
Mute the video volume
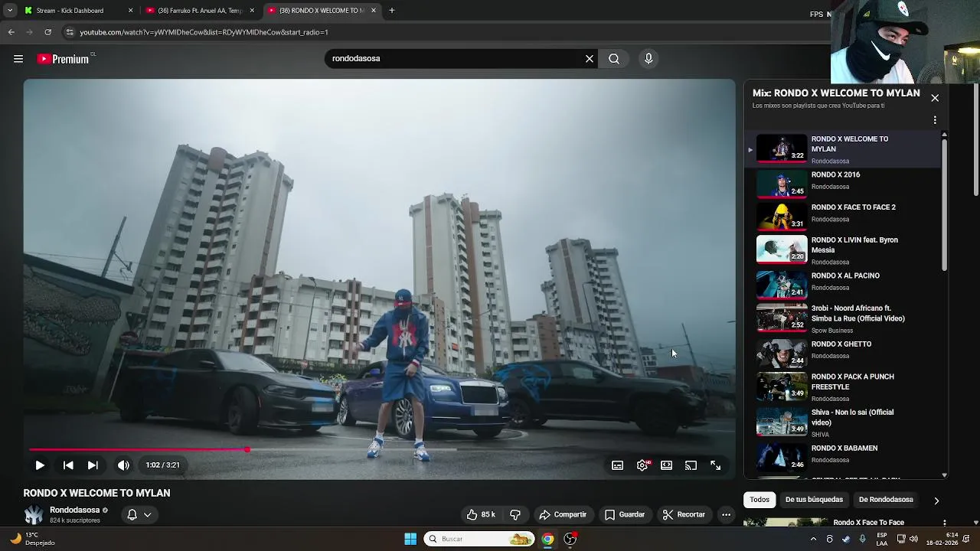(x=123, y=465)
